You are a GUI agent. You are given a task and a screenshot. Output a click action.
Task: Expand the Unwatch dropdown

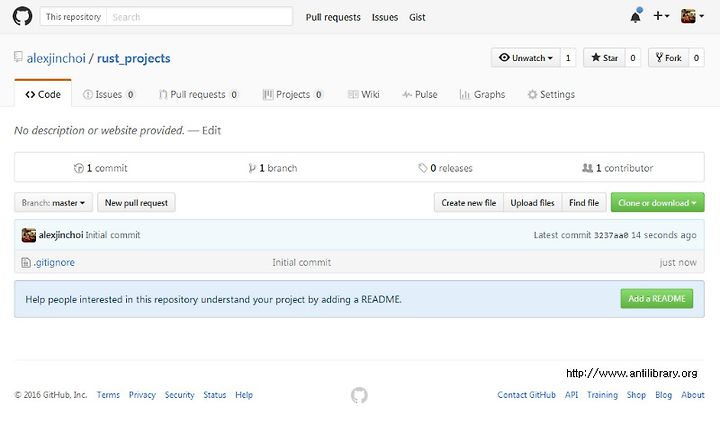tap(526, 58)
